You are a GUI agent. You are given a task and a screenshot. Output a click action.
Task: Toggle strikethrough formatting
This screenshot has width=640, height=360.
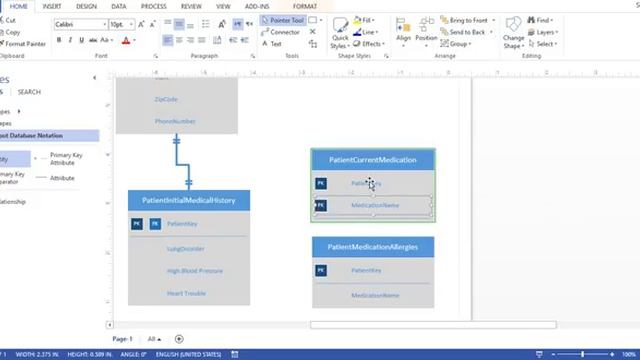tap(93, 40)
